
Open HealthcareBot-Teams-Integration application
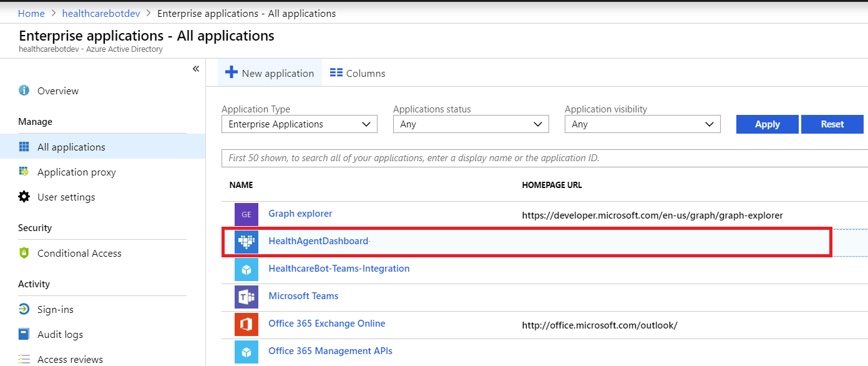(x=339, y=269)
